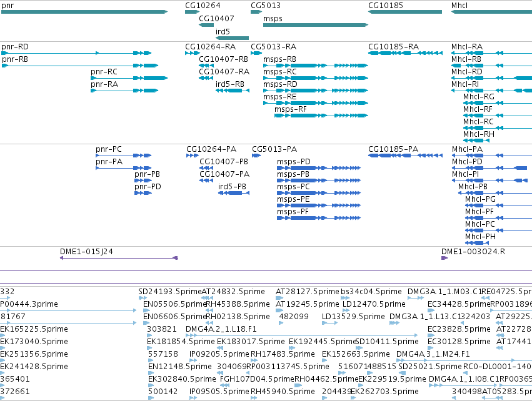Open the Mhcl-RH transcript label
Screen dimensions: 532x401
pos(479,134)
